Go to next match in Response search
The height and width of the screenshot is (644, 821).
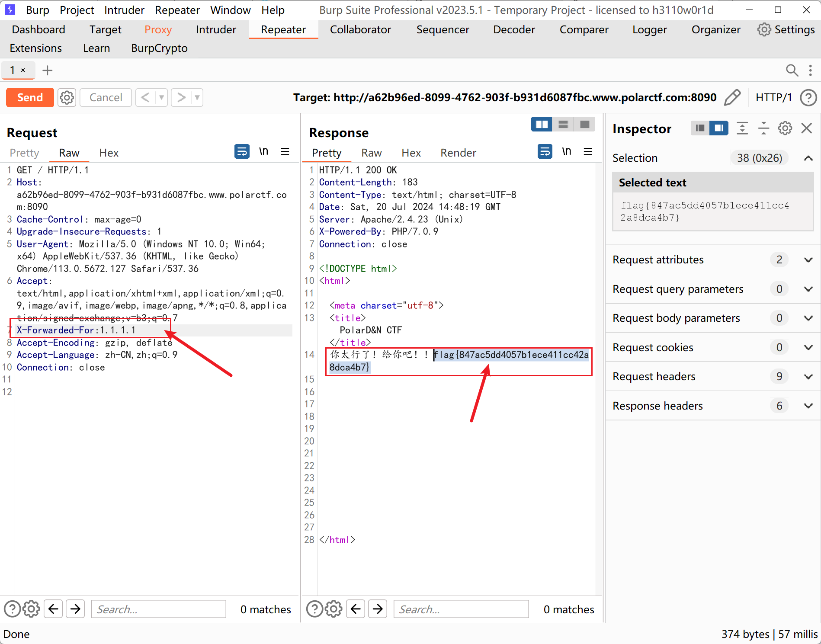pos(378,609)
